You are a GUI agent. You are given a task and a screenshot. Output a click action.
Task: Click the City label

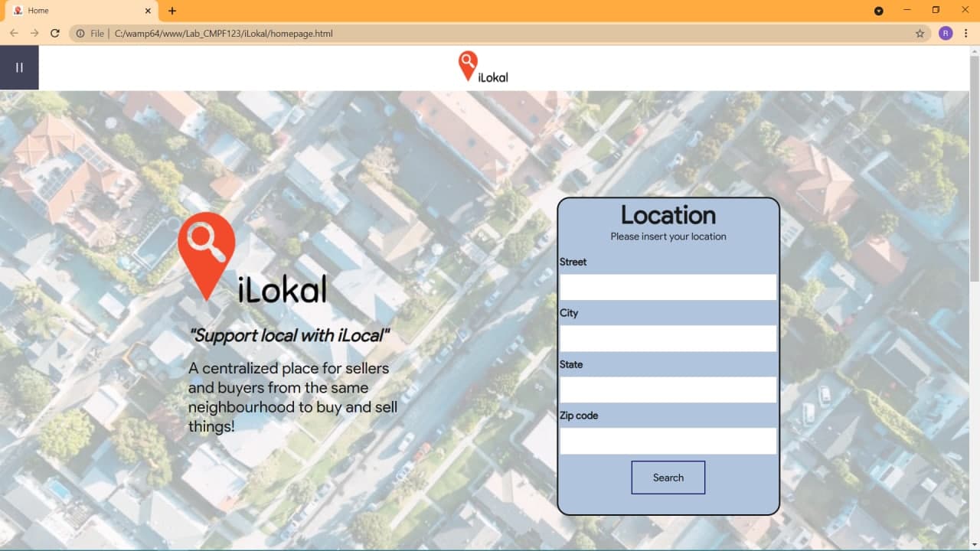[569, 313]
